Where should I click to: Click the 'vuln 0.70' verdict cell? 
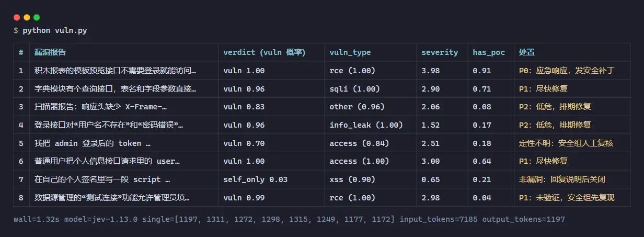(244, 143)
